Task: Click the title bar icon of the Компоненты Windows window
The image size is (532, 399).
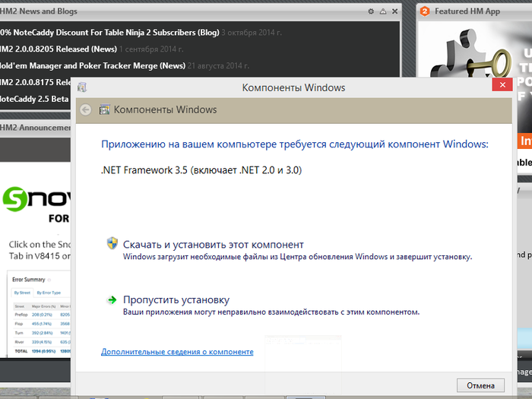Action: click(x=82, y=87)
